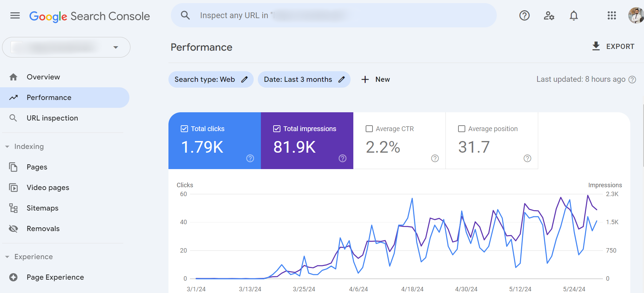The height and width of the screenshot is (293, 644).
Task: Open the Google apps grid
Action: click(x=611, y=16)
